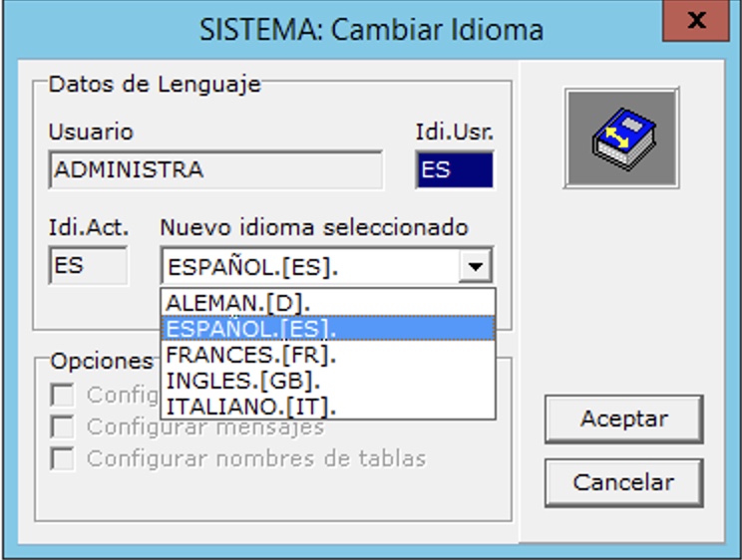Click the Cancelar button
Image resolution: width=742 pixels, height=560 pixels.
pos(623,483)
